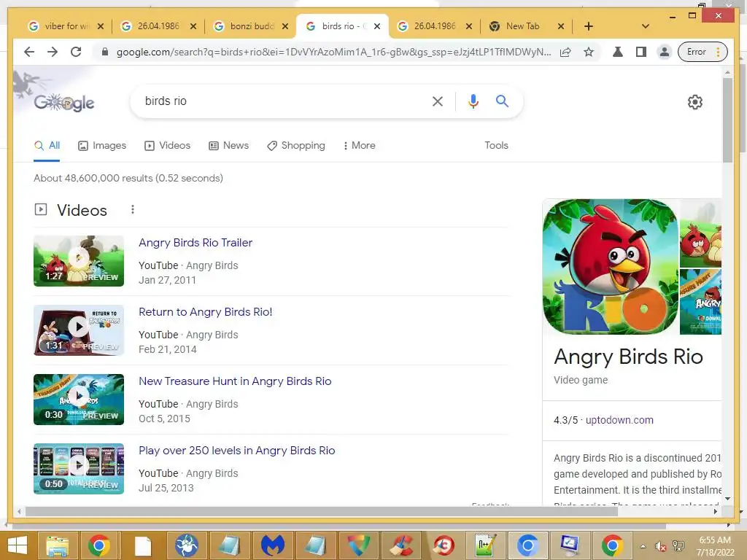Open the Windows Start menu
The width and height of the screenshot is (747, 560).
18,545
